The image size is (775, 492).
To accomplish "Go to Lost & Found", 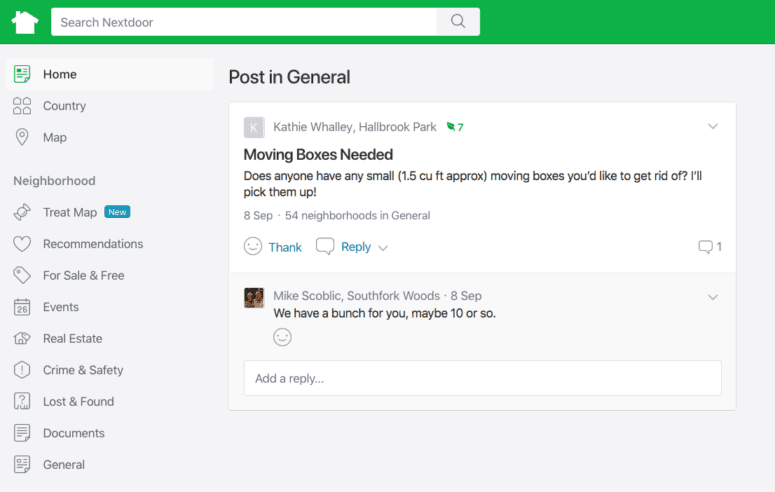I will click(x=78, y=402).
